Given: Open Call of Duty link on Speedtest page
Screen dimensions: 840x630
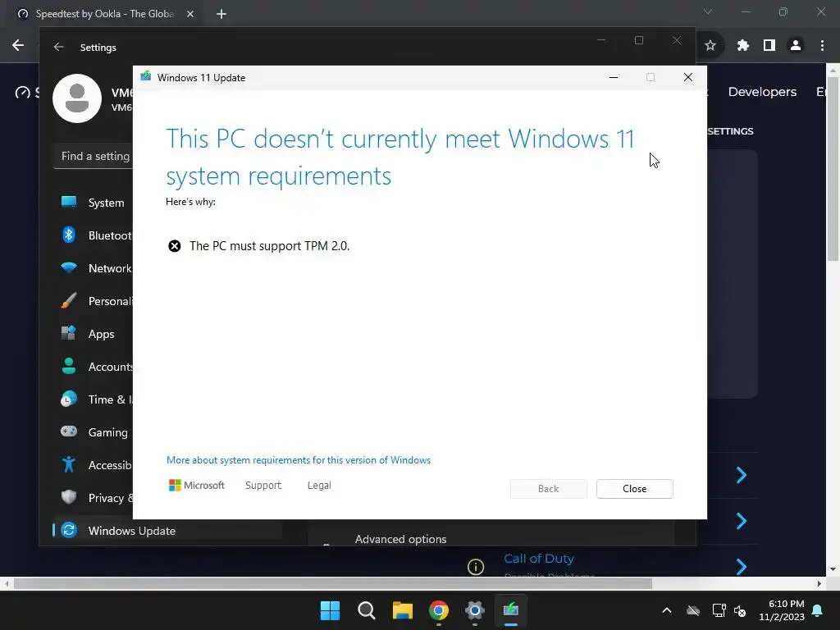Looking at the screenshot, I should (x=538, y=558).
